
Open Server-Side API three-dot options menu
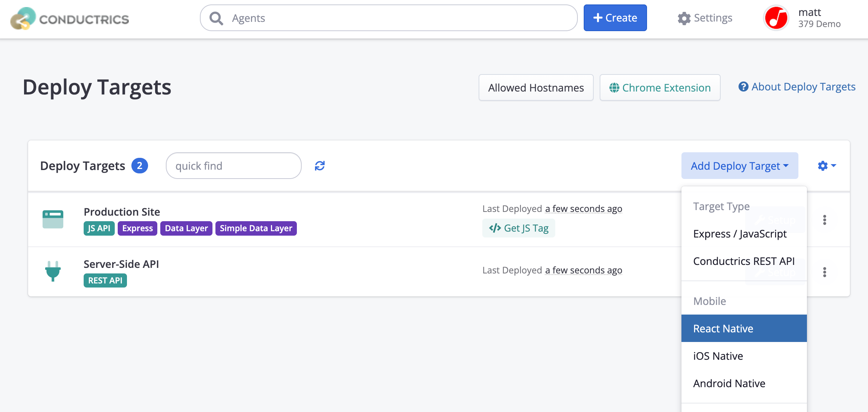pos(824,272)
